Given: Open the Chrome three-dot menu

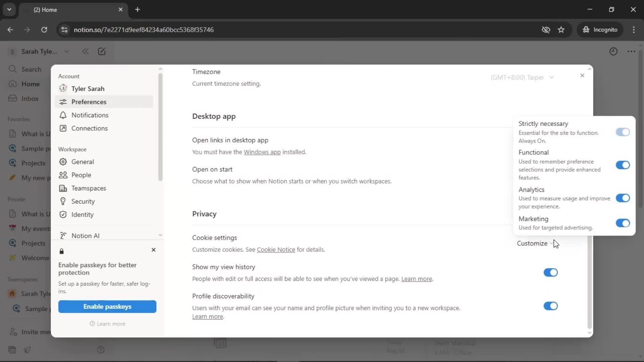Looking at the screenshot, I should pos(634,29).
